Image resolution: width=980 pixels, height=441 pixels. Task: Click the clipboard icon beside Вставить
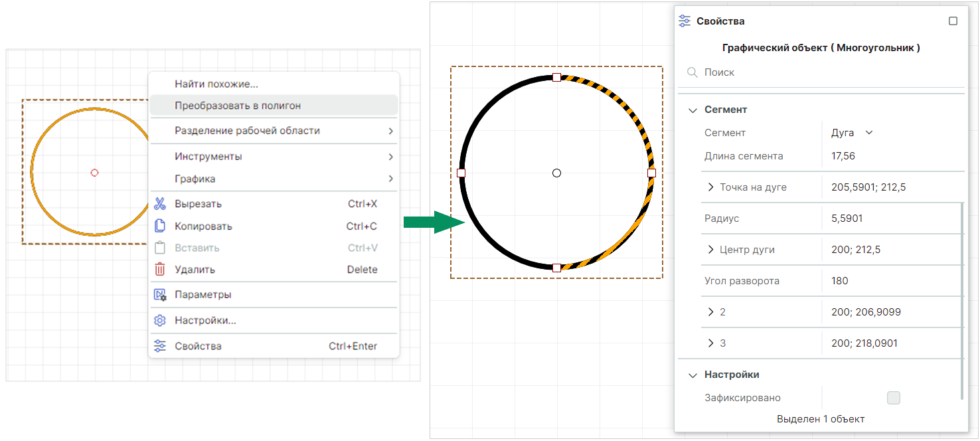(159, 248)
